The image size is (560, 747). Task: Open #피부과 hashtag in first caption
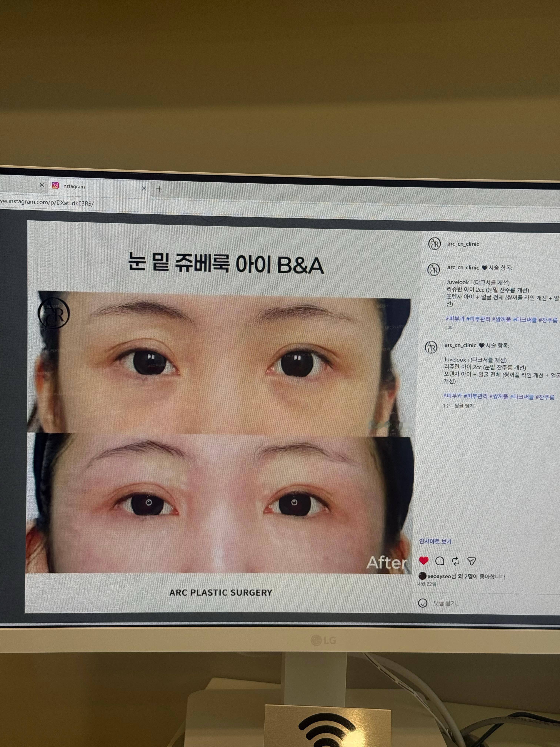click(455, 319)
